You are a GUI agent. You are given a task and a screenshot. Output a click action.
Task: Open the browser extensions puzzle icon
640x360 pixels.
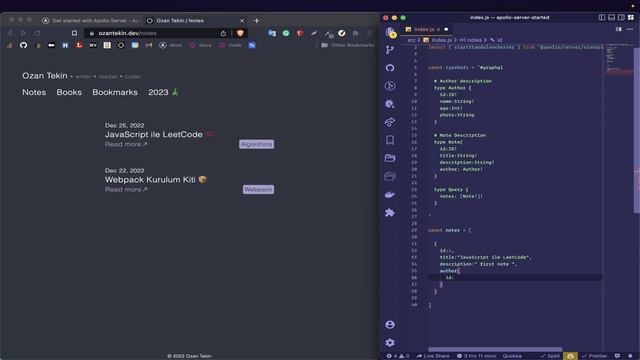click(356, 33)
